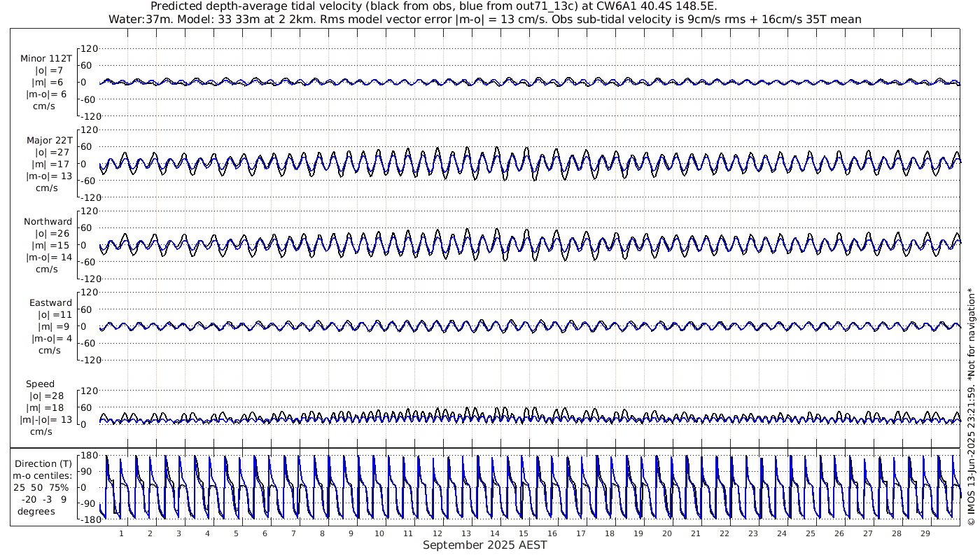This screenshot has width=980, height=560.
Task: Click the 'm-o centiles:' label
Action: coord(42,475)
